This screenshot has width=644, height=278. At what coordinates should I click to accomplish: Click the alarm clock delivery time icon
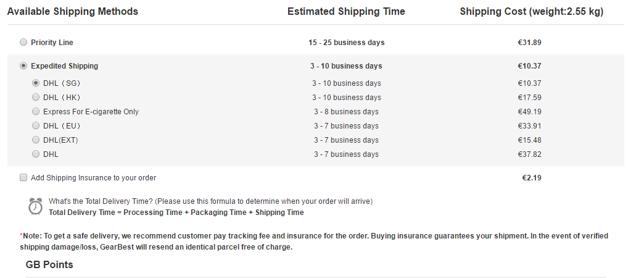pos(36,206)
